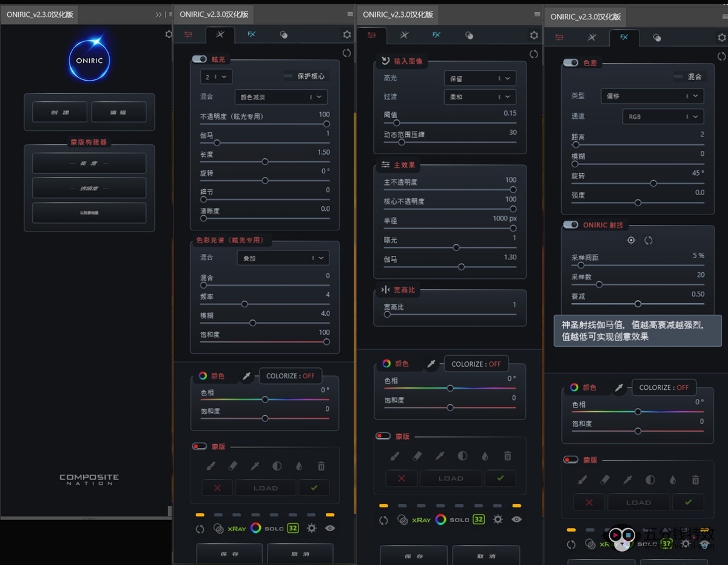
Task: Open the gear settings in the ONIRIC logo panel
Action: (169, 34)
